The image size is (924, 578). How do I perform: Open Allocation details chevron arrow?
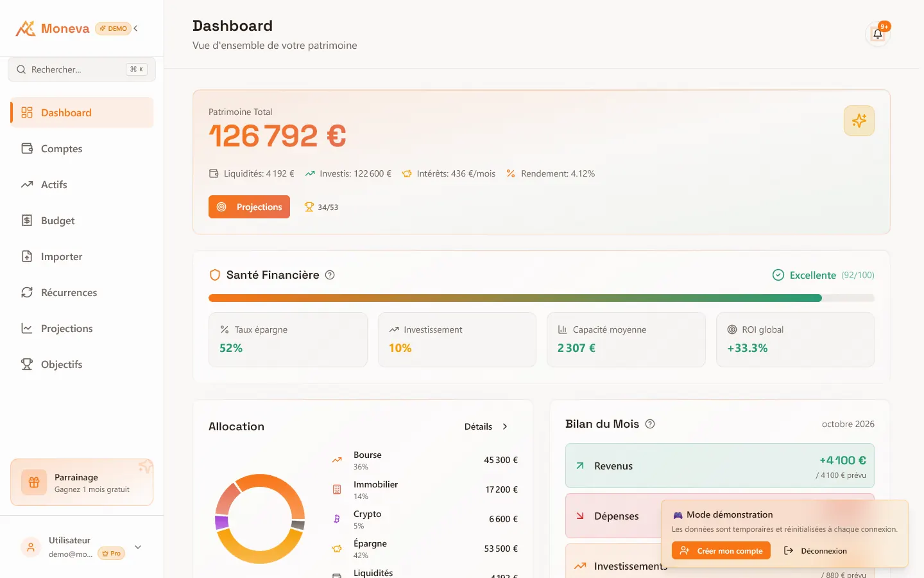pyautogui.click(x=505, y=426)
